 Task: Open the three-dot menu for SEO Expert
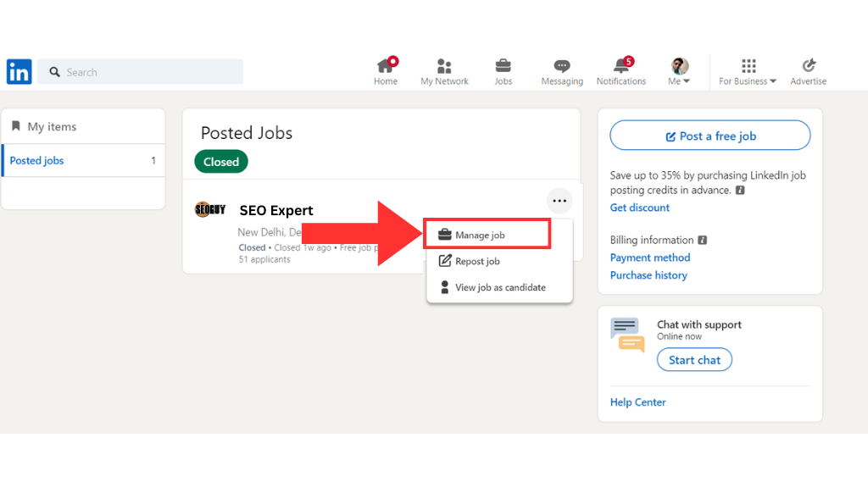(x=559, y=201)
